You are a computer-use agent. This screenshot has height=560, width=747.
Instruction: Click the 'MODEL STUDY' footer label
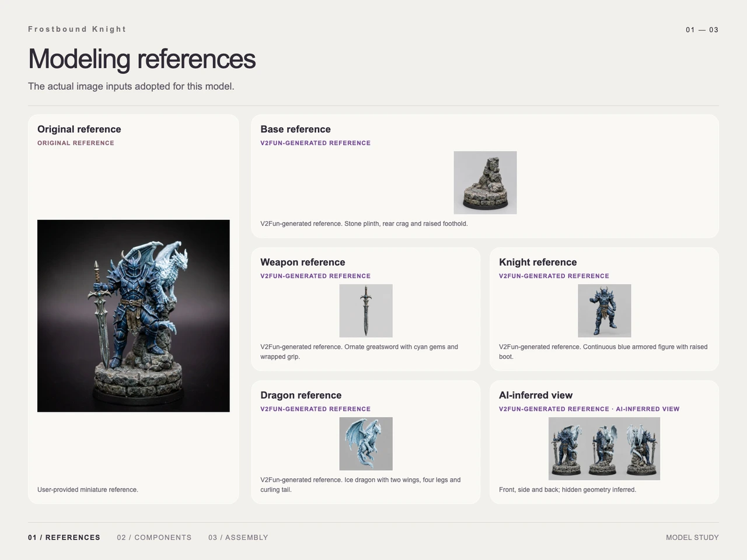693,537
